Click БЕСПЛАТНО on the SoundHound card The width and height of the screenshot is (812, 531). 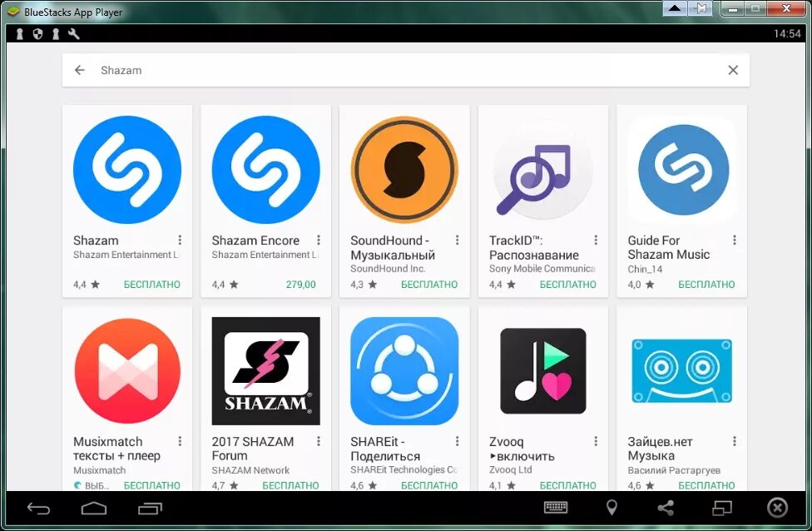click(430, 285)
